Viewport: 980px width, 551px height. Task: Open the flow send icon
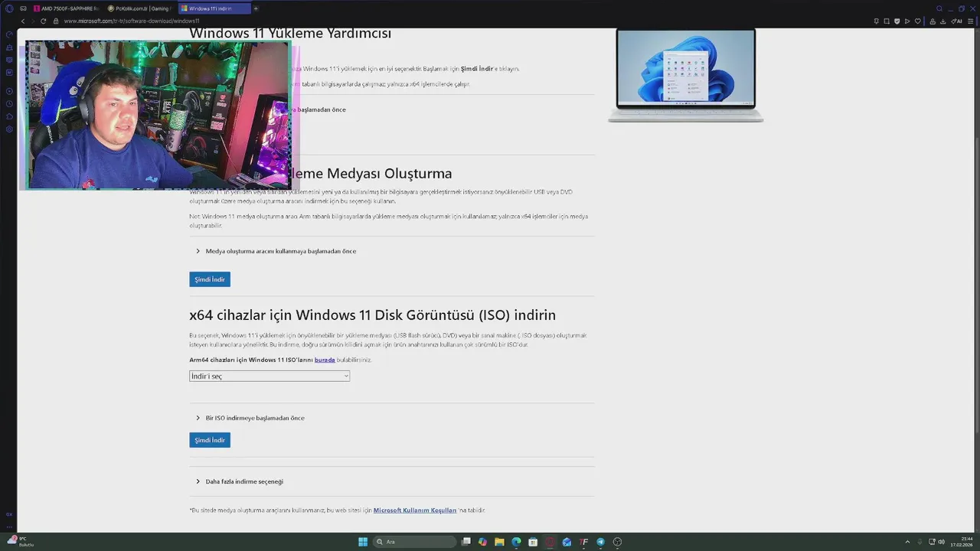click(x=907, y=21)
